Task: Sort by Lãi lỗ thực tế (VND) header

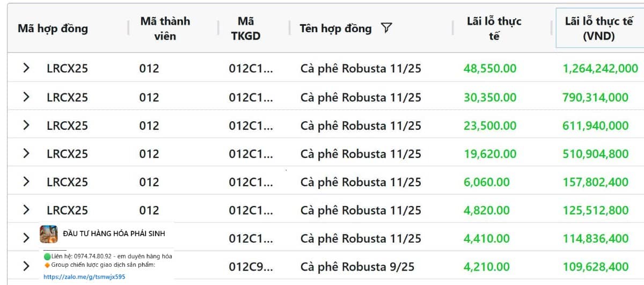Action: coord(598,28)
